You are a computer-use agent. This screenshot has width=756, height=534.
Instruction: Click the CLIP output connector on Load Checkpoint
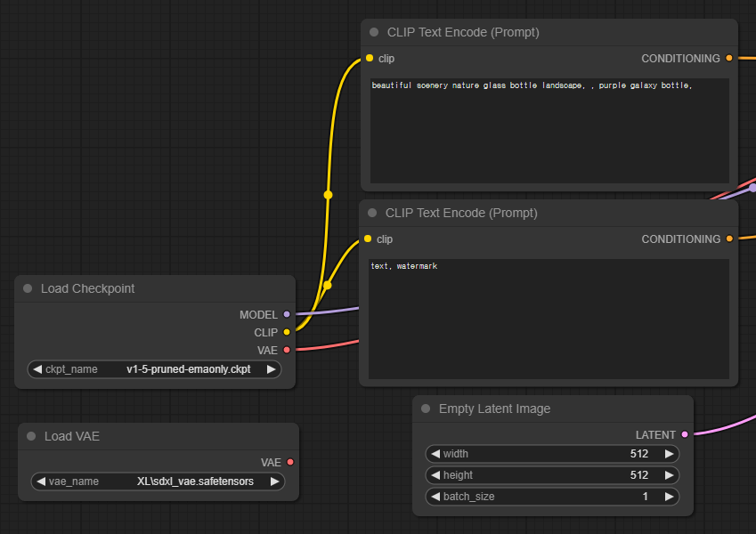[286, 332]
